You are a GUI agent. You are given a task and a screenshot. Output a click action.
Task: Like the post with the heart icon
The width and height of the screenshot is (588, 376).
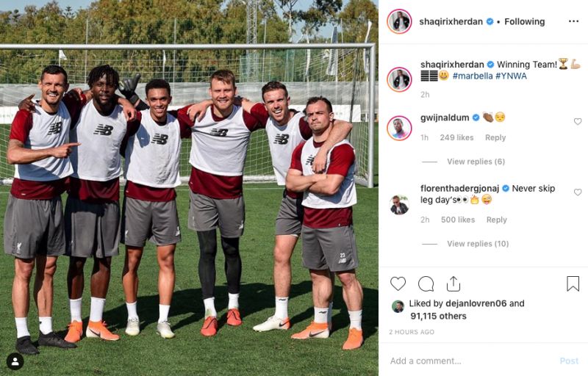pos(398,284)
